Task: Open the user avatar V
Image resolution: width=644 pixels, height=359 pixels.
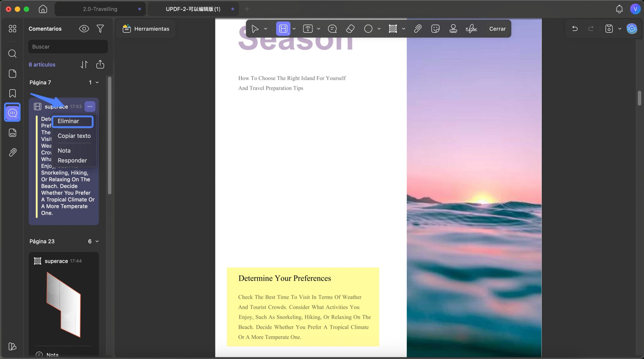Action: 635,9
